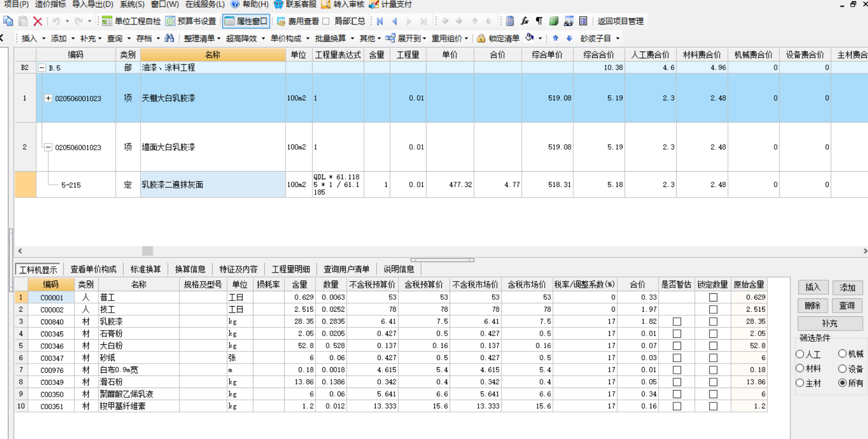Click the image display icon beside green cube

pos(569,21)
